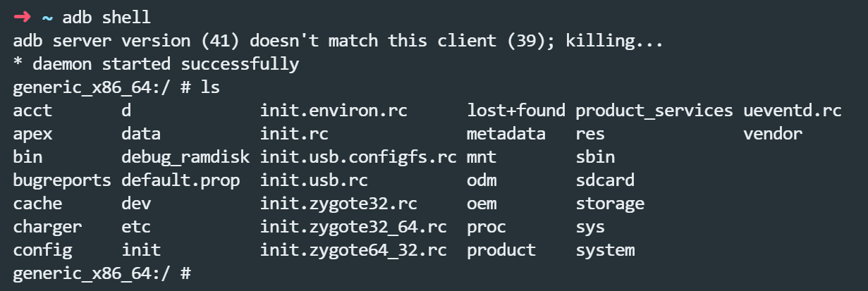Screen dimensions: 868x291
Task: Click the 'bugreports' directory name
Action: point(62,180)
